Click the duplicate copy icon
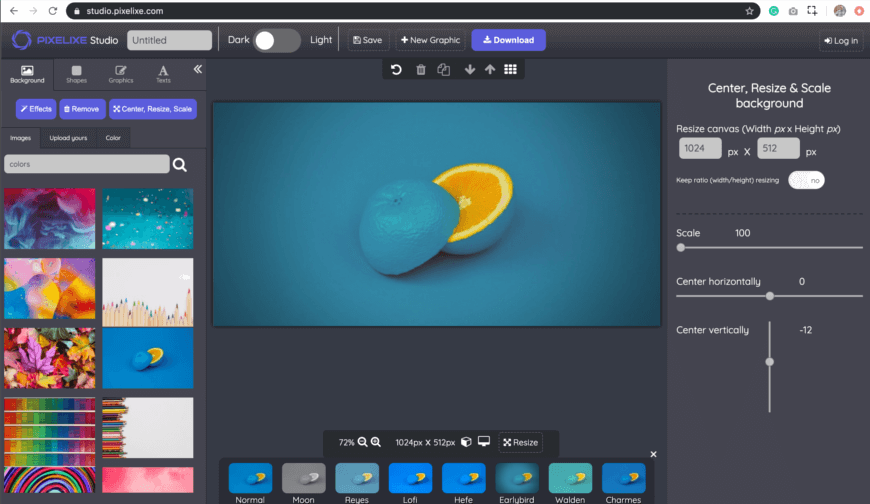Screen dimensions: 870x504 click(443, 69)
